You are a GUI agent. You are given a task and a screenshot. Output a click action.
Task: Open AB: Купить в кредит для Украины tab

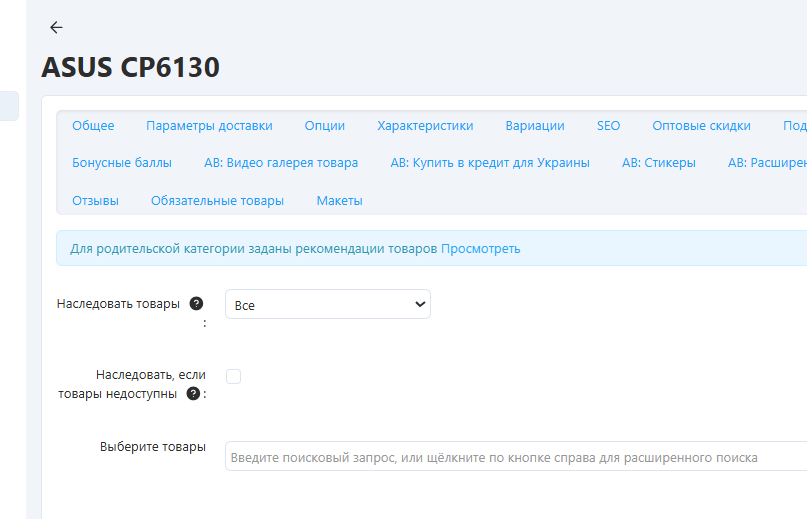tap(490, 163)
